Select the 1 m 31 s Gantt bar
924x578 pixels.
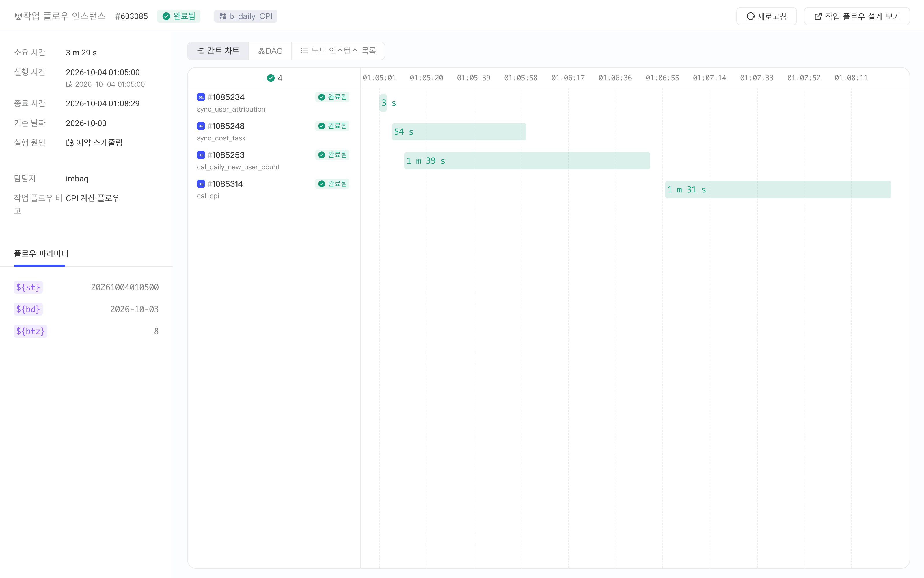pos(778,190)
